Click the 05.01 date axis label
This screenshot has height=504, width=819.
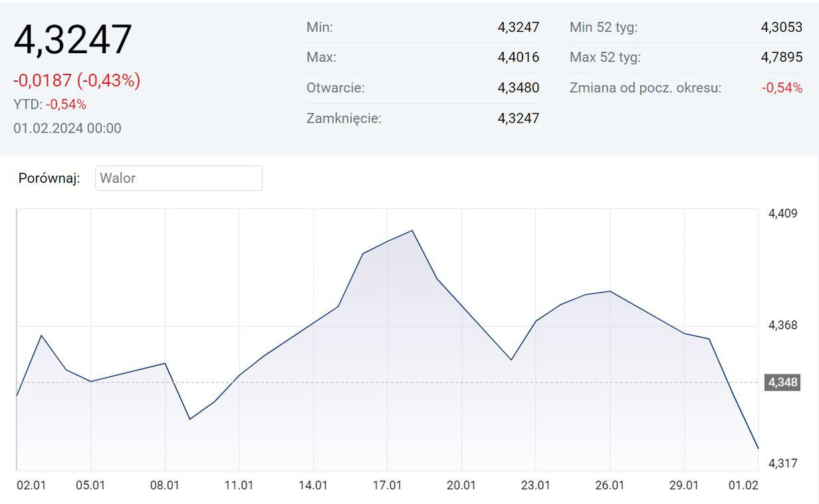91,485
